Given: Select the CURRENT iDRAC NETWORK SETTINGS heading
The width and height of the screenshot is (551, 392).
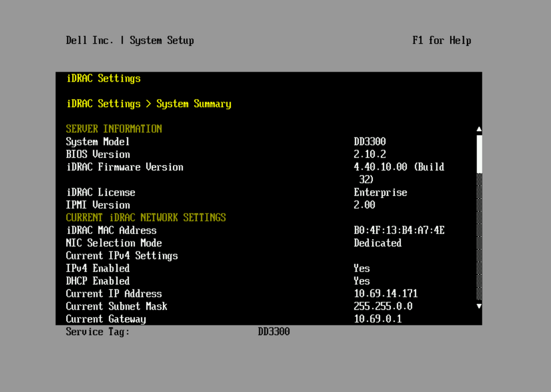Looking at the screenshot, I should pyautogui.click(x=146, y=217).
